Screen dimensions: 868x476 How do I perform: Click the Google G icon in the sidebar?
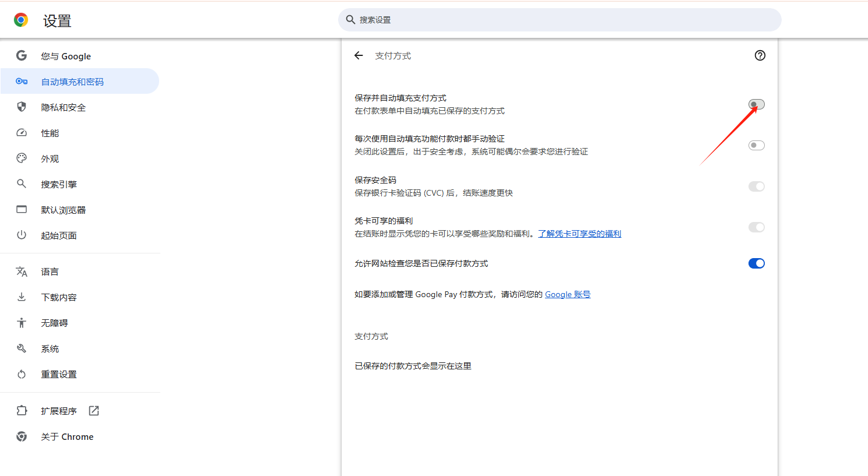(22, 55)
